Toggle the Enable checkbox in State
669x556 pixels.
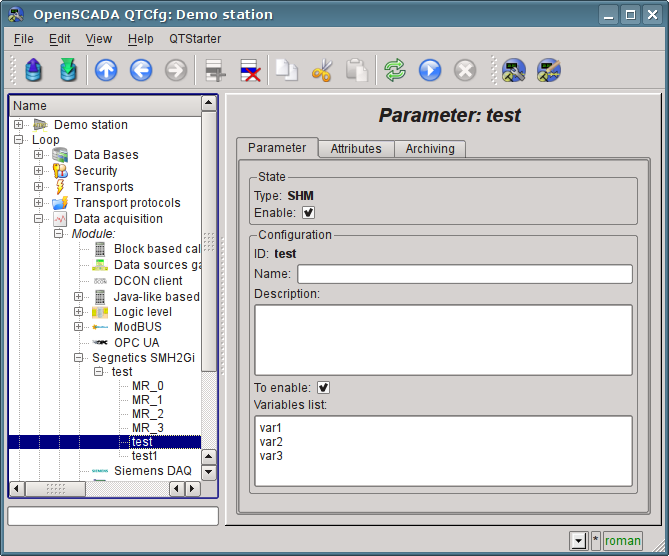309,212
